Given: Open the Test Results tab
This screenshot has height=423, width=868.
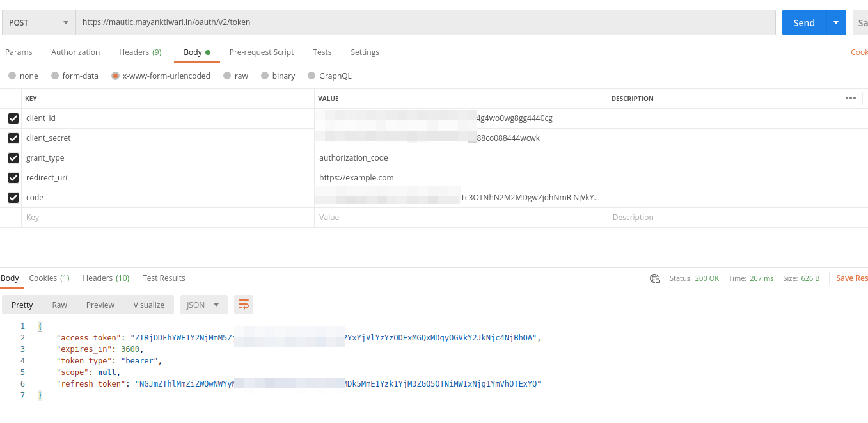Looking at the screenshot, I should (x=164, y=278).
